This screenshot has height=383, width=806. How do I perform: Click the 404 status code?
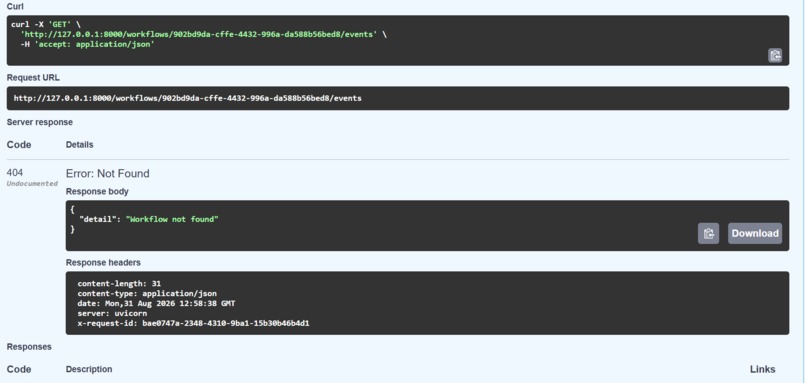(x=15, y=173)
